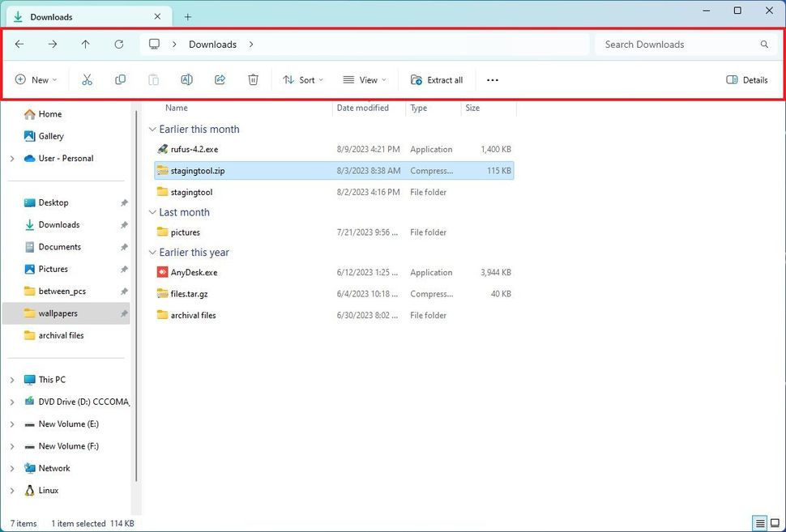Expand the Linux tree node

12,491
